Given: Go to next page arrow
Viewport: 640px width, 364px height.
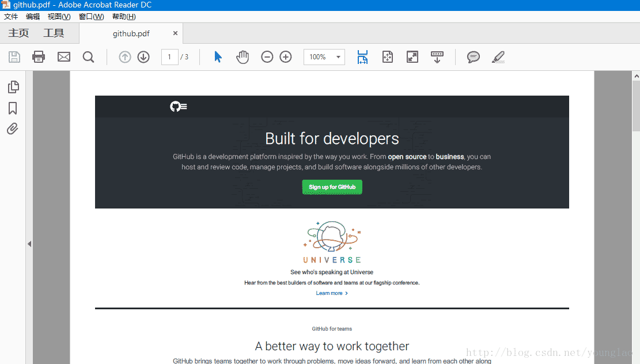Looking at the screenshot, I should tap(143, 56).
